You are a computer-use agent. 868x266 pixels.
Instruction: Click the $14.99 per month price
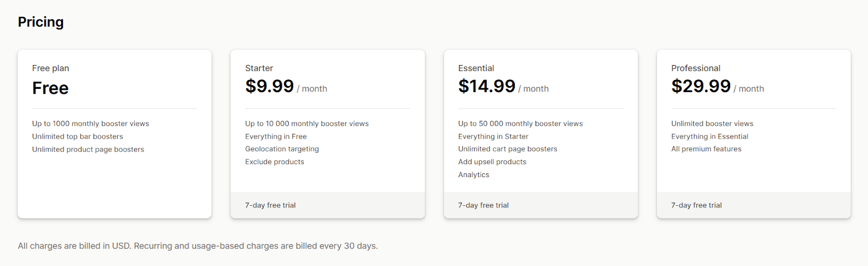tap(503, 86)
